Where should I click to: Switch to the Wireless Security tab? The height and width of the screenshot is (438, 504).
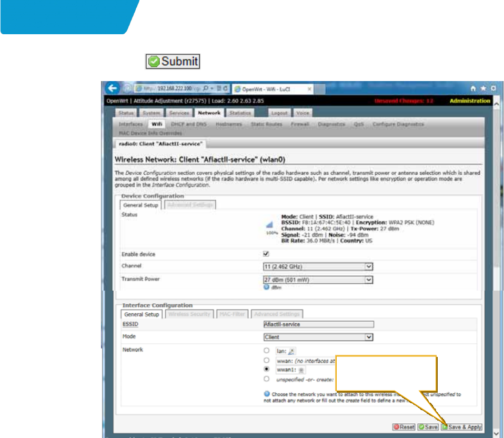(189, 314)
